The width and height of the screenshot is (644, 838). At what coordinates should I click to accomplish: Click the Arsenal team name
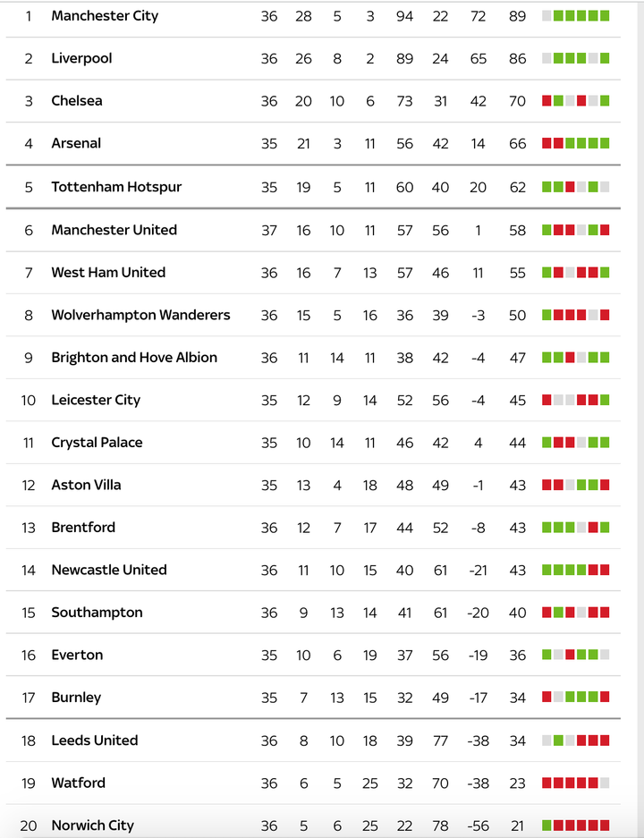tap(76, 144)
